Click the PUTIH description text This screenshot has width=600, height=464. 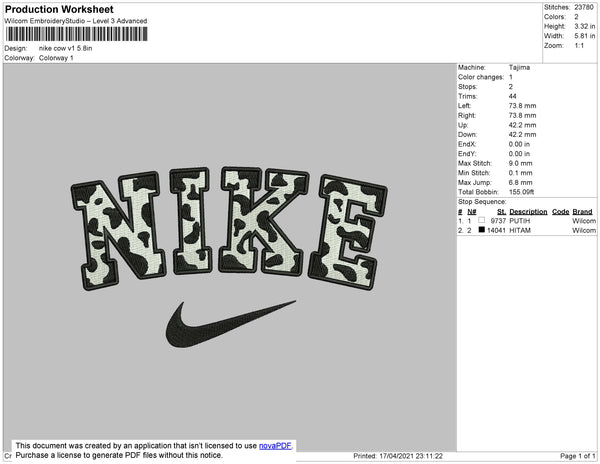(x=520, y=221)
